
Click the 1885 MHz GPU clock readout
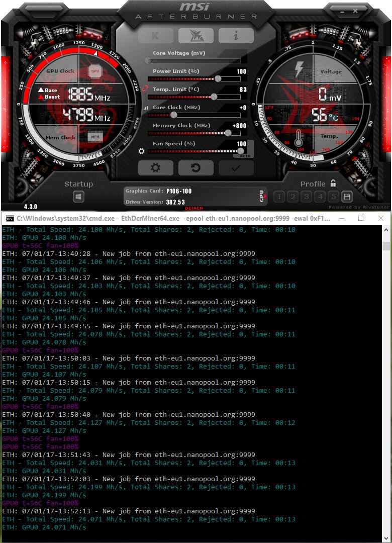pyautogui.click(x=89, y=94)
